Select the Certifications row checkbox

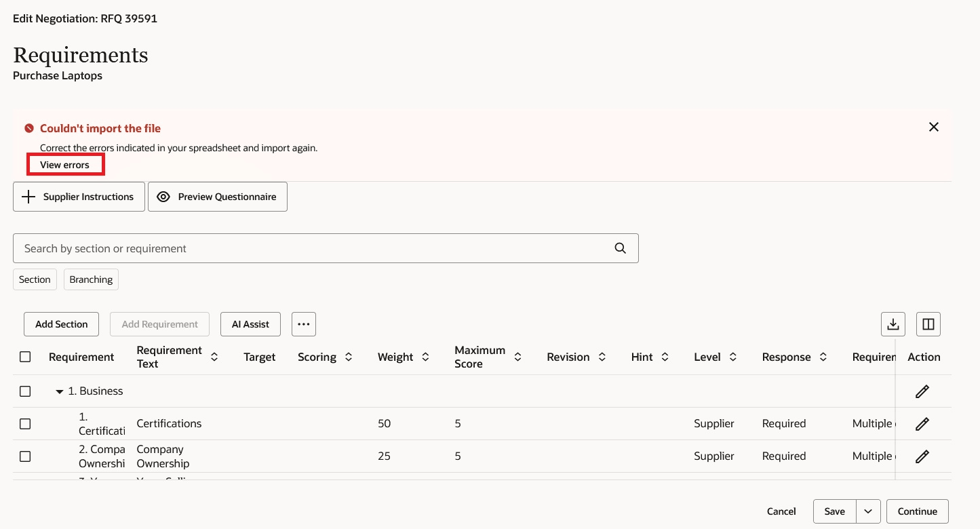25,424
